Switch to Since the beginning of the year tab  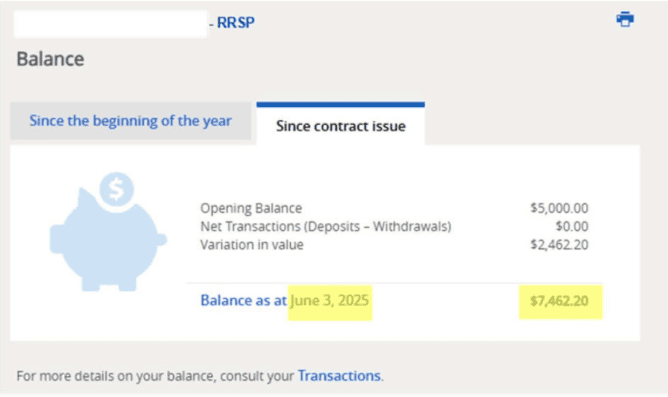tap(130, 121)
